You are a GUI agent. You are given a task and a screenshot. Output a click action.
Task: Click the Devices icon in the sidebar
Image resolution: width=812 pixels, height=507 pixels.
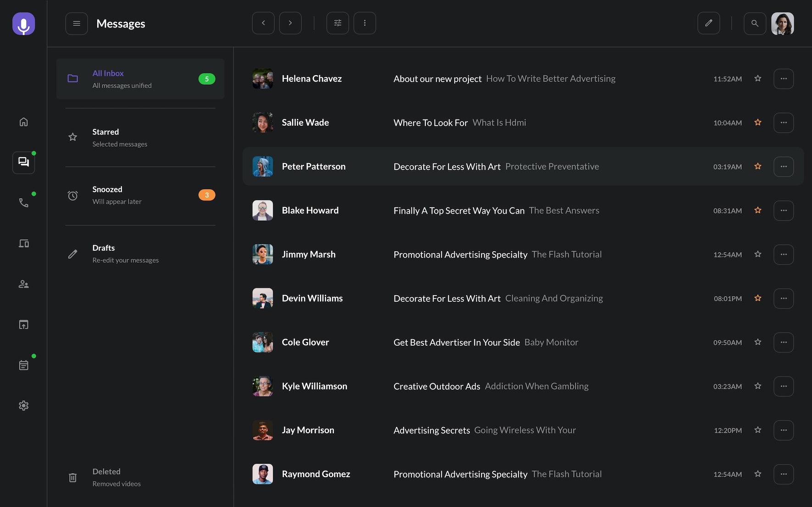pyautogui.click(x=23, y=243)
